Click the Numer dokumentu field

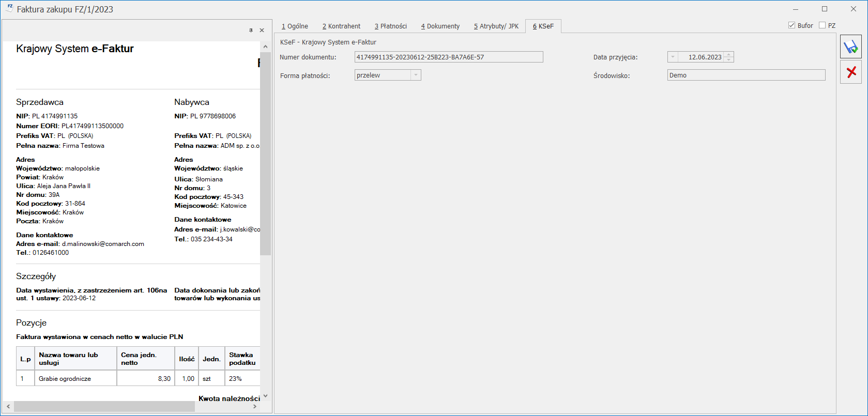449,57
